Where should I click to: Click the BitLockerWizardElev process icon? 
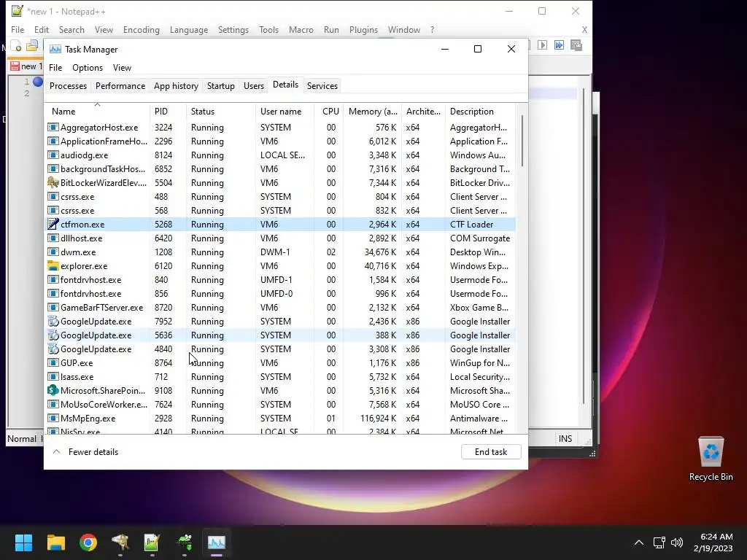coord(53,183)
